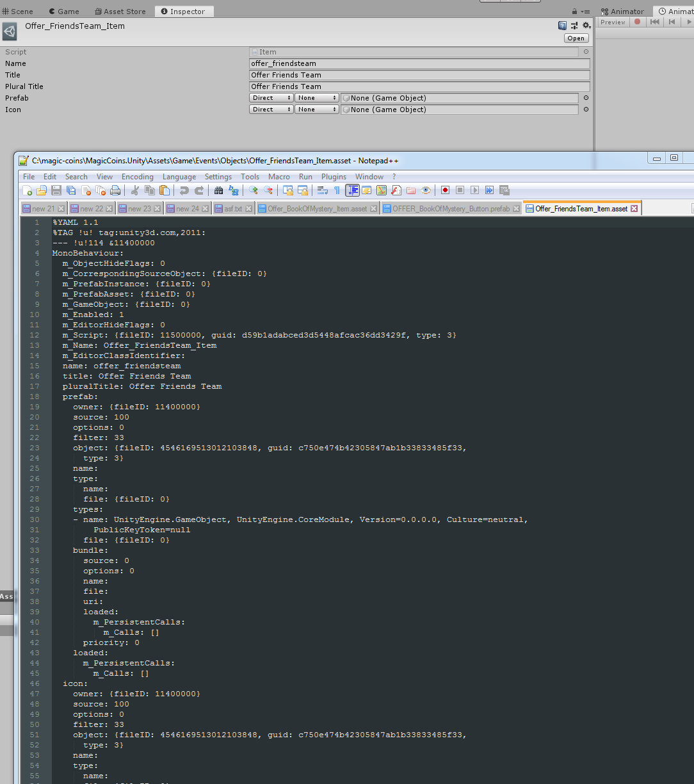Undo the last edit in Notepad++

pos(184,190)
